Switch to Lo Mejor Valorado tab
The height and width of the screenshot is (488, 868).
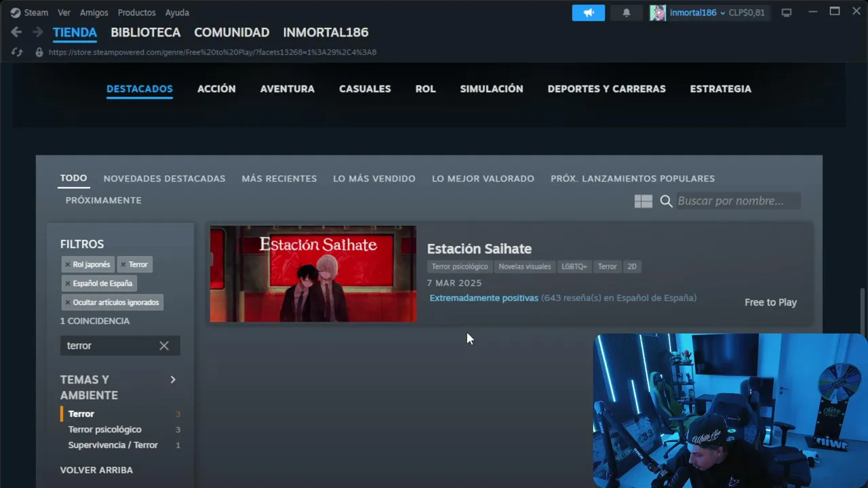pyautogui.click(x=483, y=178)
